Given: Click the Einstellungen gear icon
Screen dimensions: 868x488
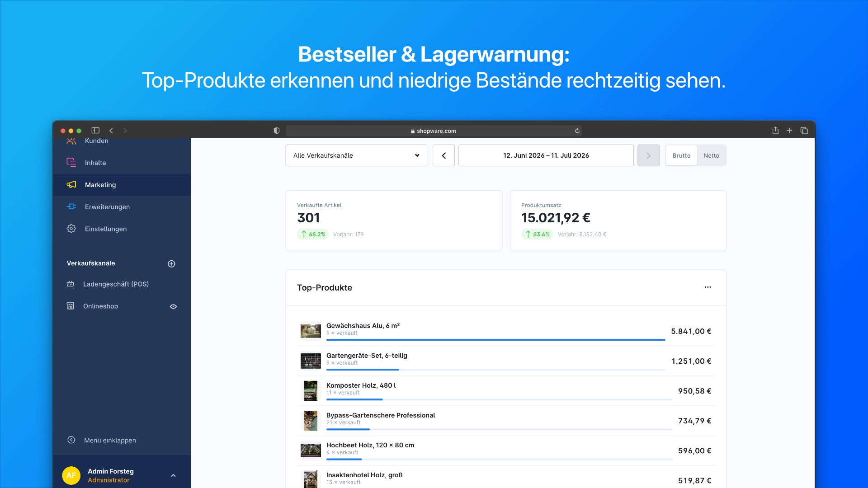Looking at the screenshot, I should (71, 229).
